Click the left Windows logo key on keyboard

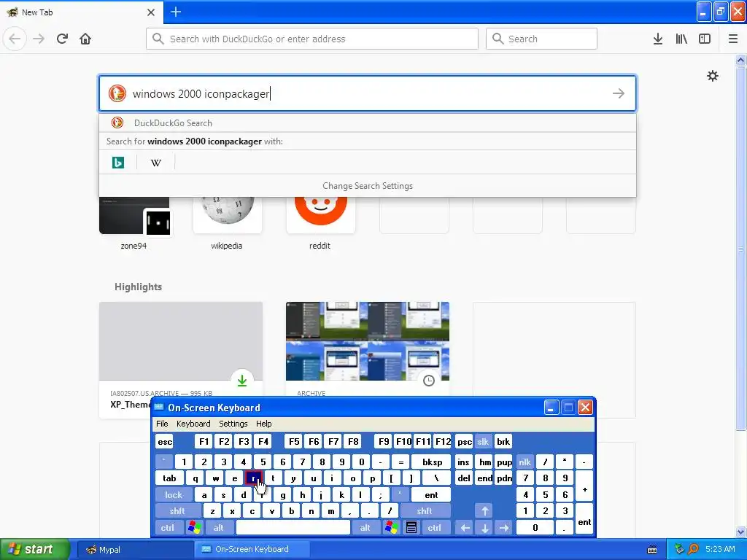tap(194, 528)
